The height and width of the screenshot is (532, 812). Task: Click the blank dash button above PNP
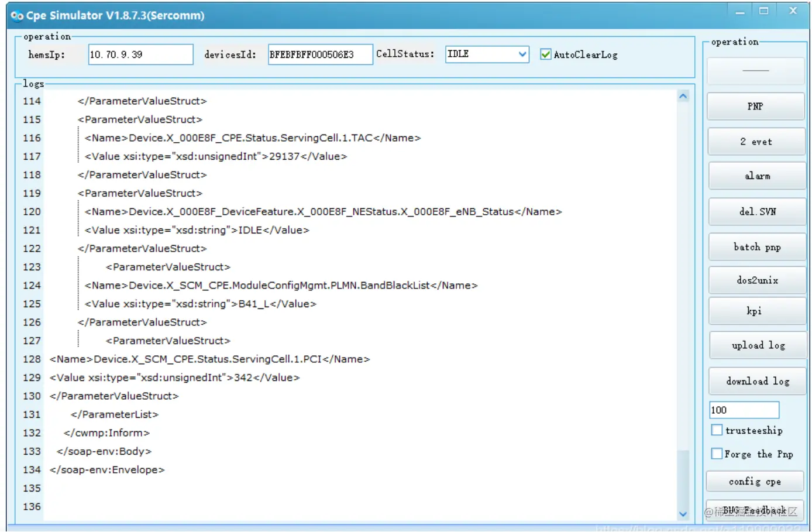(x=756, y=71)
